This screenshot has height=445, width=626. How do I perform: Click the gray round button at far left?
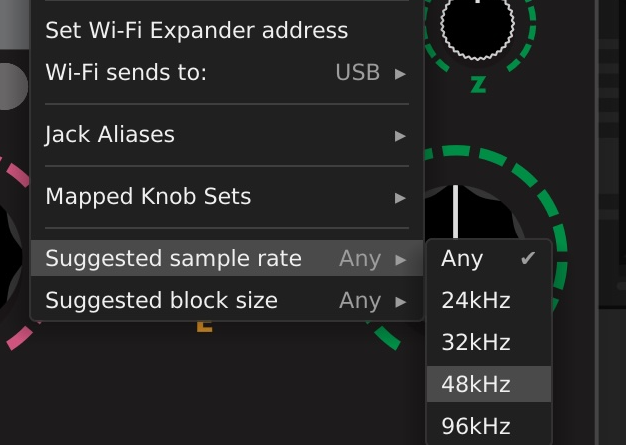[x=10, y=87]
